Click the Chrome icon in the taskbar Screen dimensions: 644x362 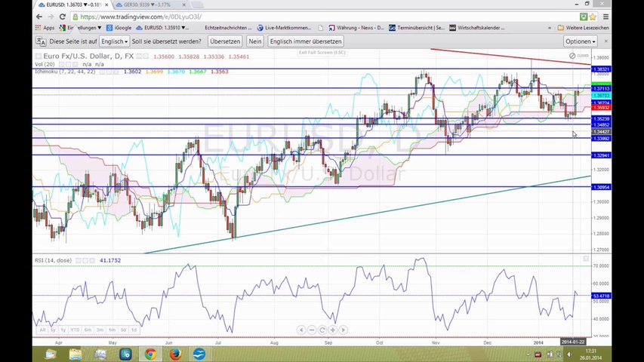coord(150,354)
